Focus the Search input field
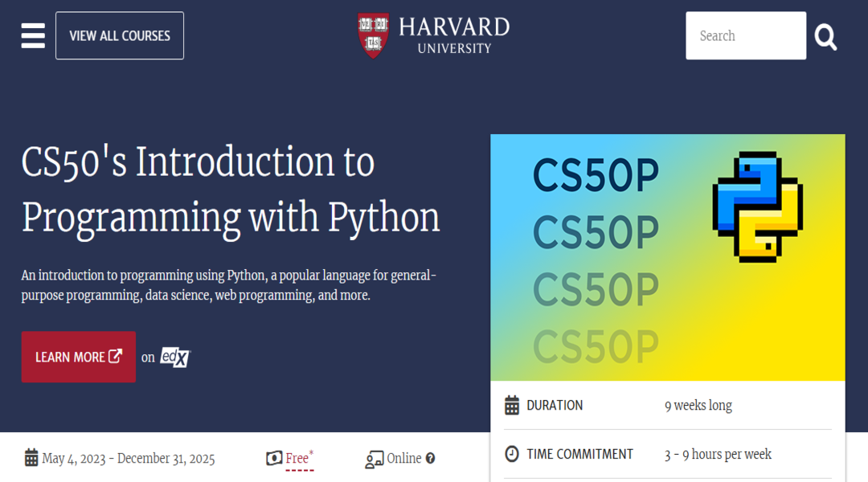Viewport: 868px width, 482px height. [x=746, y=35]
